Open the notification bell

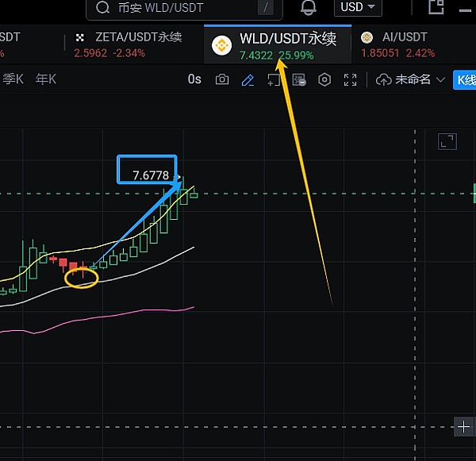point(308,8)
